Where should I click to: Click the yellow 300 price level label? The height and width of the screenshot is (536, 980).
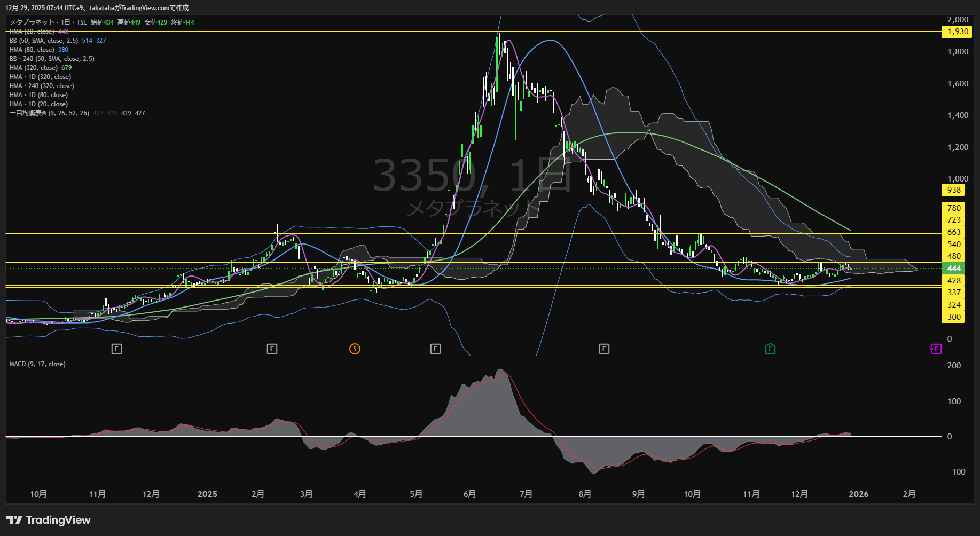point(954,317)
